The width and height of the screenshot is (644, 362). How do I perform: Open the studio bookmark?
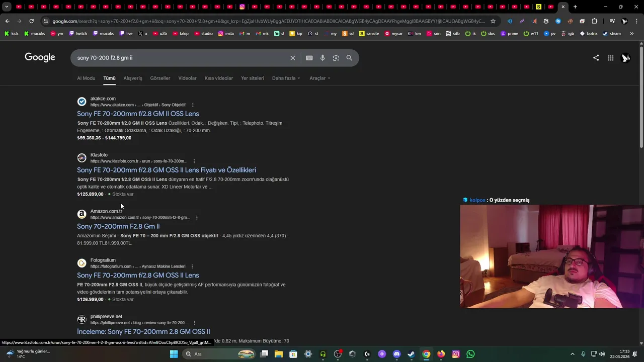[x=203, y=34]
